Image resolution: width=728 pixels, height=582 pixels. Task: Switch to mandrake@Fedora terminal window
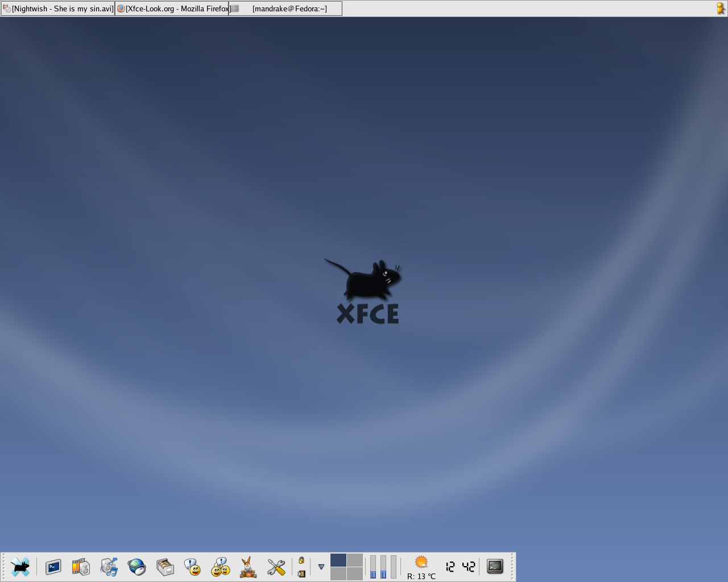pos(286,9)
